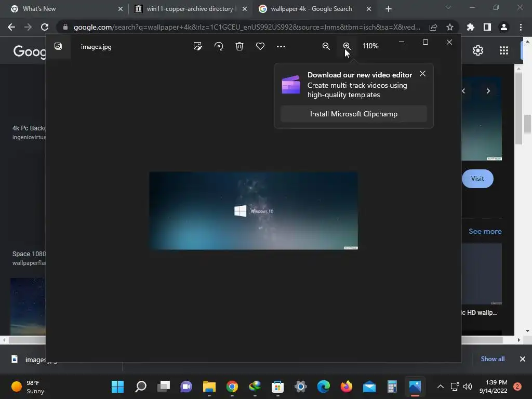Open the Windows Start menu
Viewport: 532px width, 399px height.
point(118,387)
